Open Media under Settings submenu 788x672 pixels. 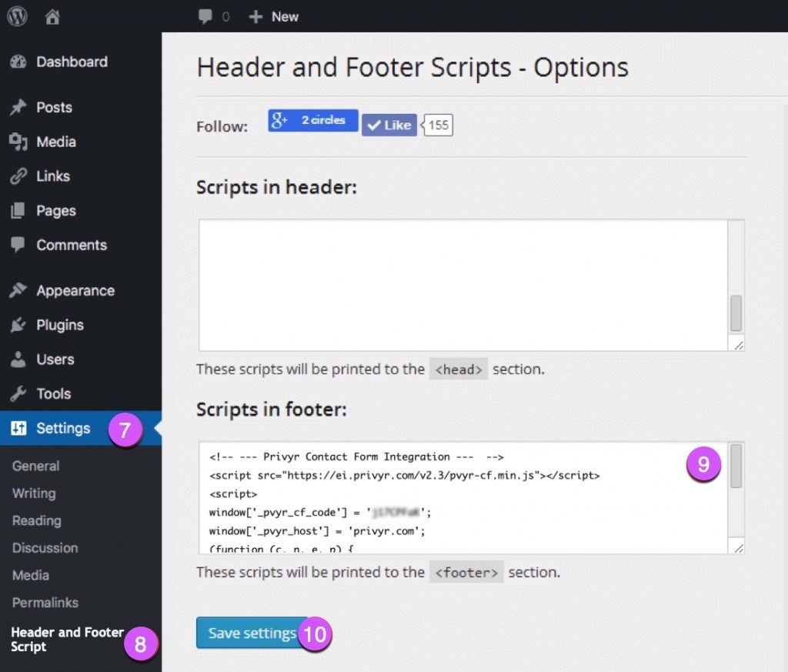(31, 575)
